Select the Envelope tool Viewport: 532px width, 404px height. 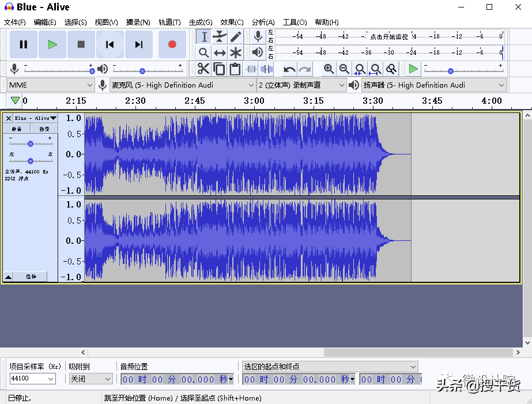point(220,37)
